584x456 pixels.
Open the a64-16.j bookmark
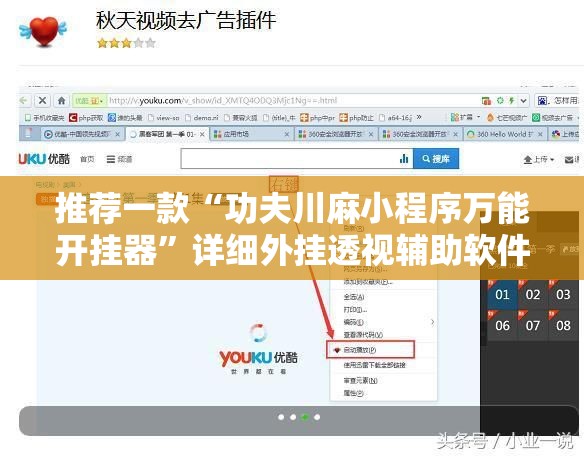(395, 118)
